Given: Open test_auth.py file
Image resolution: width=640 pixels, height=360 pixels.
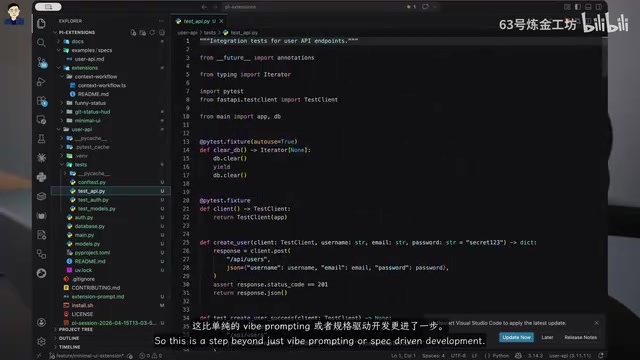Looking at the screenshot, I should 110,200.
